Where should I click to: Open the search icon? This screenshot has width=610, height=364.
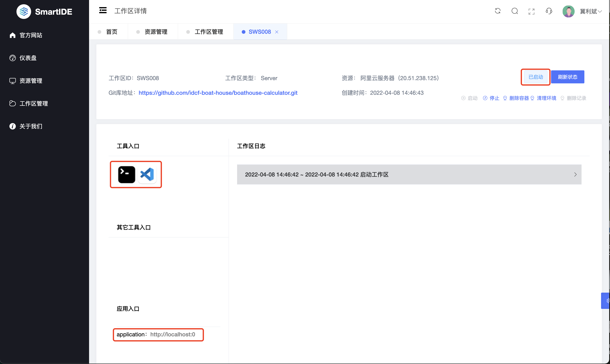point(515,11)
